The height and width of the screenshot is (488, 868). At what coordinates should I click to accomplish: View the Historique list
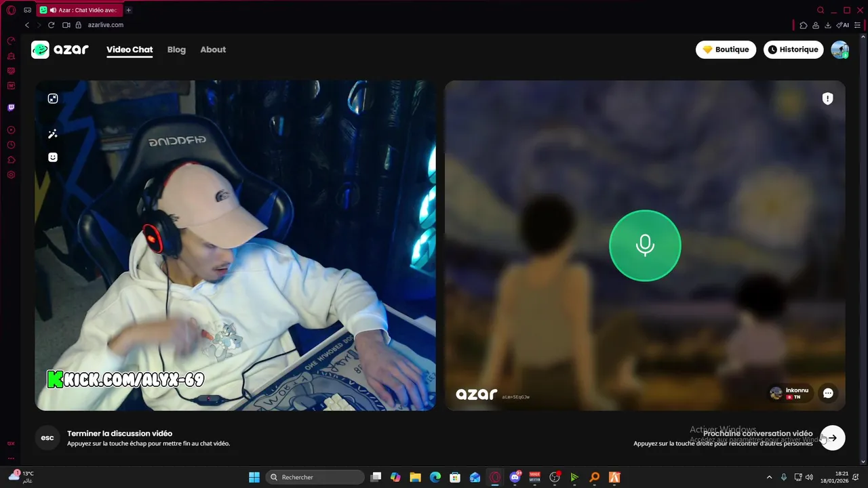793,49
